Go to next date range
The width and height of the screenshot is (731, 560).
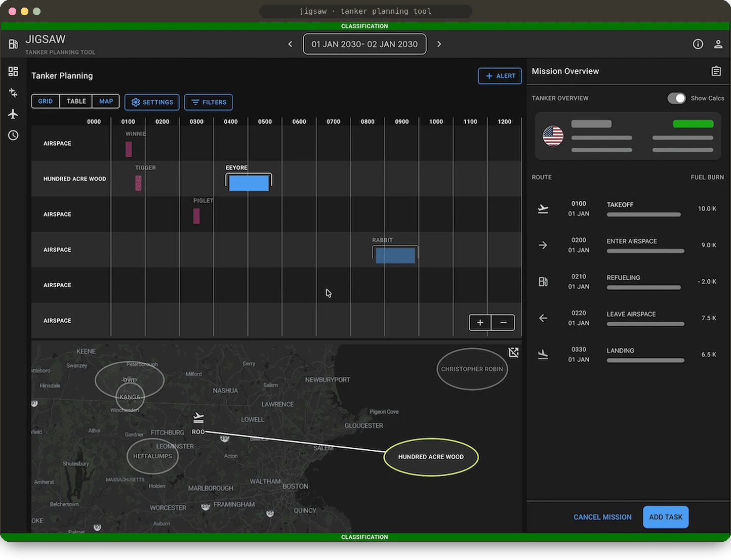pyautogui.click(x=439, y=44)
